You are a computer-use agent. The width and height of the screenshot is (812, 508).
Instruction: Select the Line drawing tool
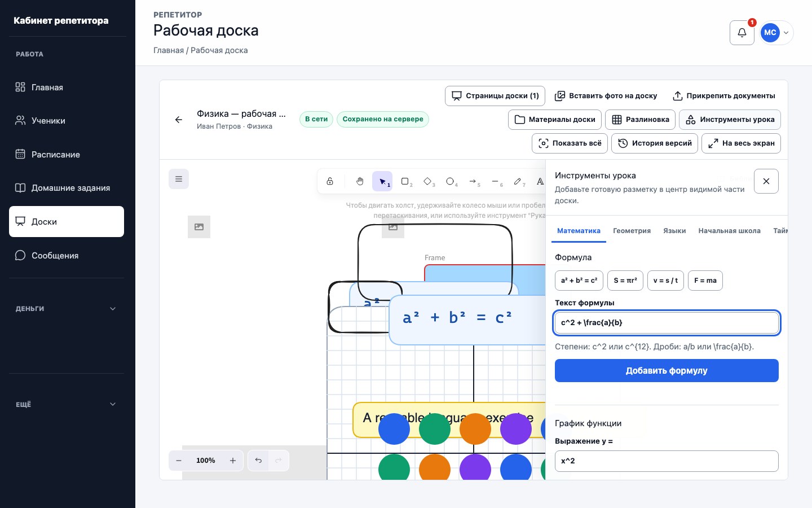coord(495,181)
